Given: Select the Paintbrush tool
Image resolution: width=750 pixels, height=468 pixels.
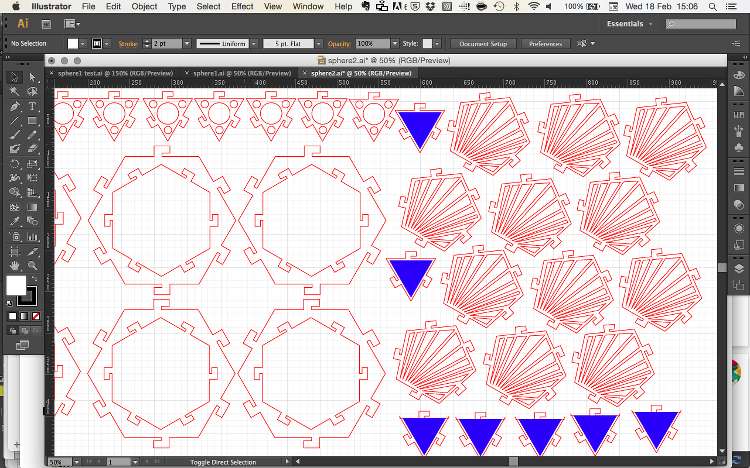Looking at the screenshot, I should pos(14,135).
